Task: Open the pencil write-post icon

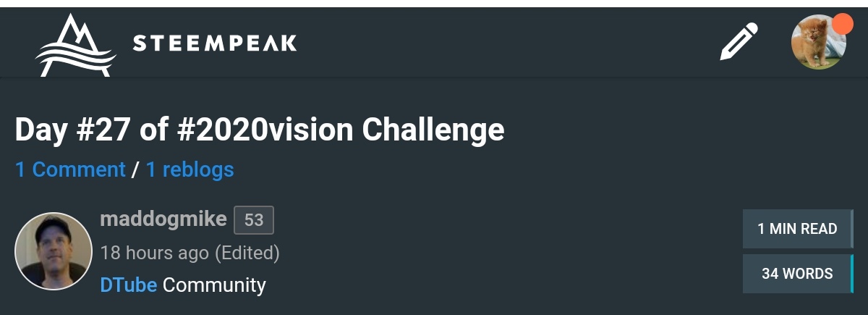Action: (739, 42)
